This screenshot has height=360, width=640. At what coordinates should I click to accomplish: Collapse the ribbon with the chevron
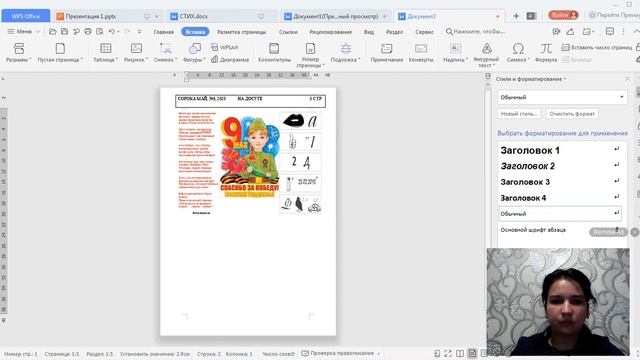pyautogui.click(x=636, y=31)
